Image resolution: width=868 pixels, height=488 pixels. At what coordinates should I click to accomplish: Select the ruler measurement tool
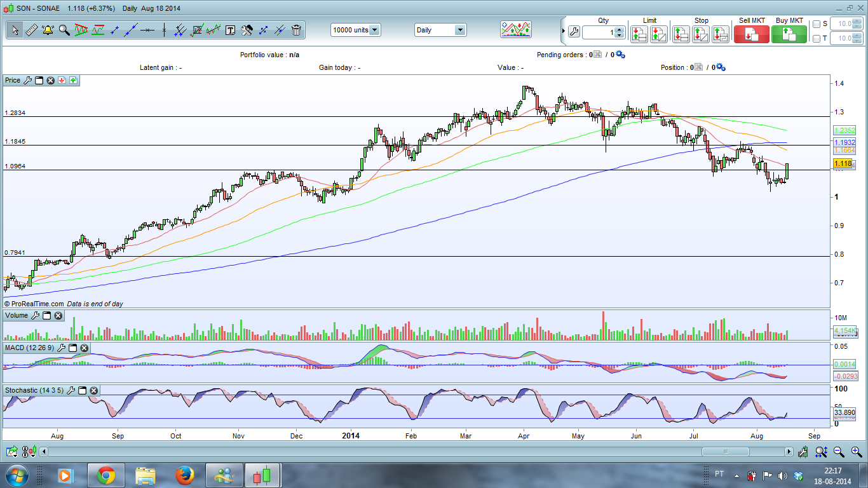point(31,30)
